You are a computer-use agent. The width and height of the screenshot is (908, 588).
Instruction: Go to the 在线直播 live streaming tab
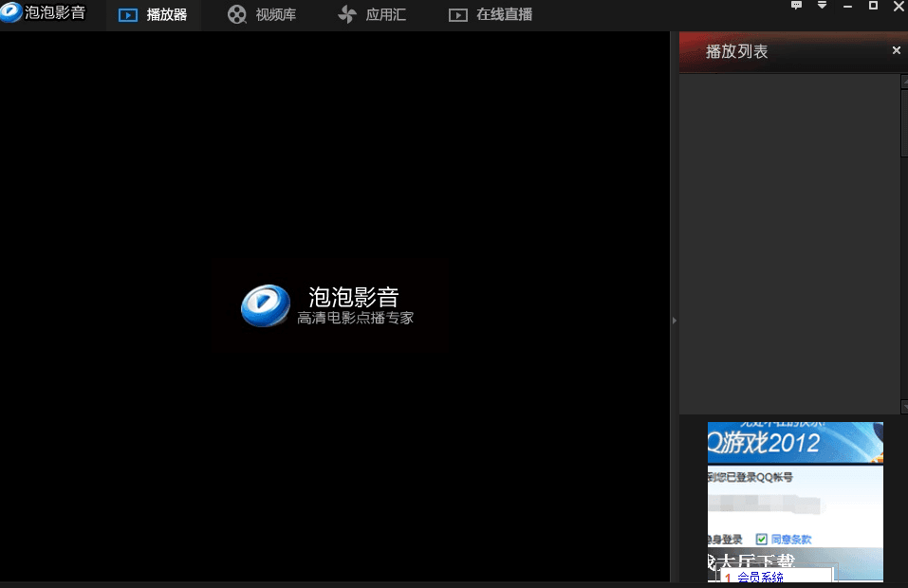click(x=491, y=15)
